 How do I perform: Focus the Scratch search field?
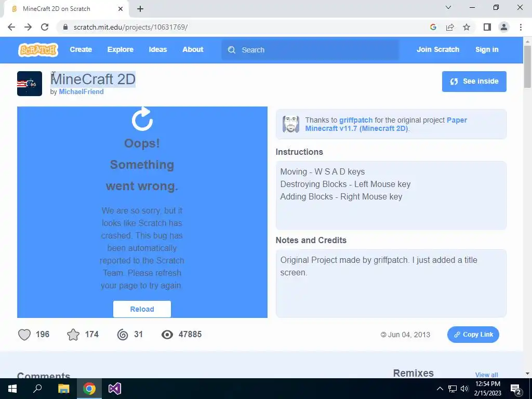[x=310, y=50]
